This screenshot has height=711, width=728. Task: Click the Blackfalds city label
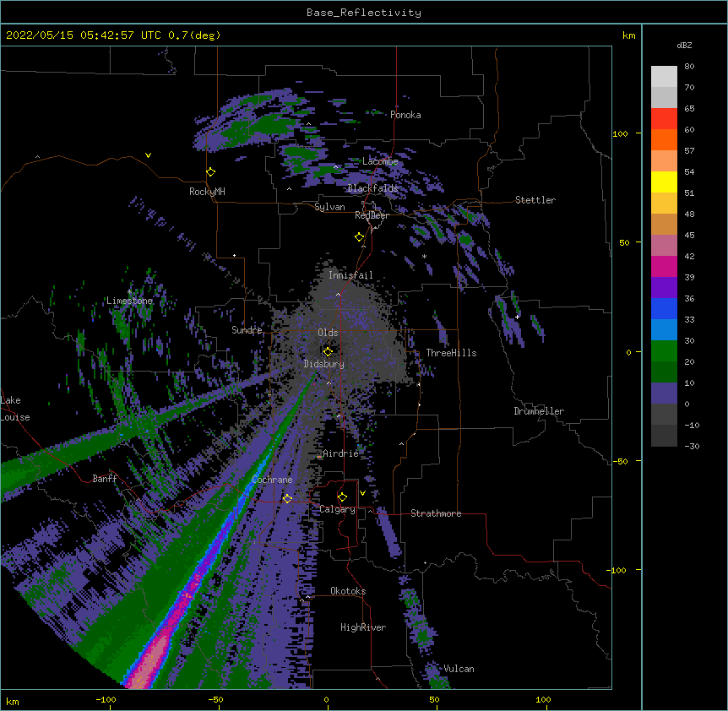[x=372, y=188]
